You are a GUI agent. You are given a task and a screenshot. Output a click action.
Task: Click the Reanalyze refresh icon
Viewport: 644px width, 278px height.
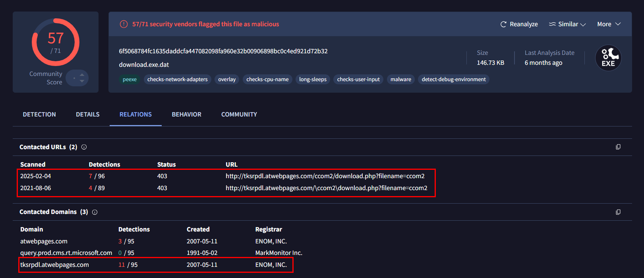pyautogui.click(x=503, y=24)
